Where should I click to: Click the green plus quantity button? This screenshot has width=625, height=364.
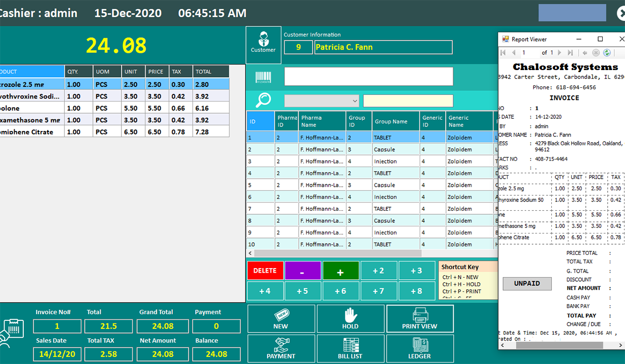click(340, 271)
